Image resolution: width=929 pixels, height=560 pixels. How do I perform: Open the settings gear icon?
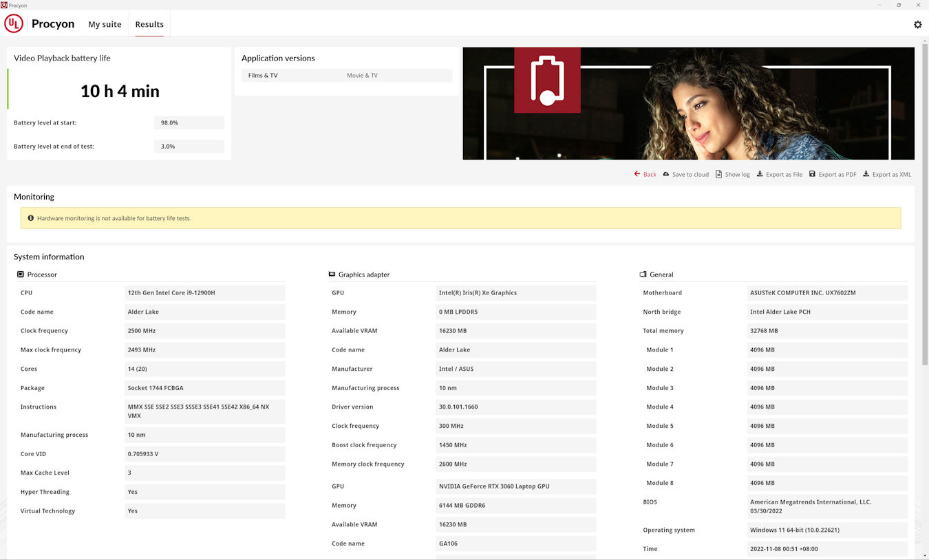pos(917,24)
